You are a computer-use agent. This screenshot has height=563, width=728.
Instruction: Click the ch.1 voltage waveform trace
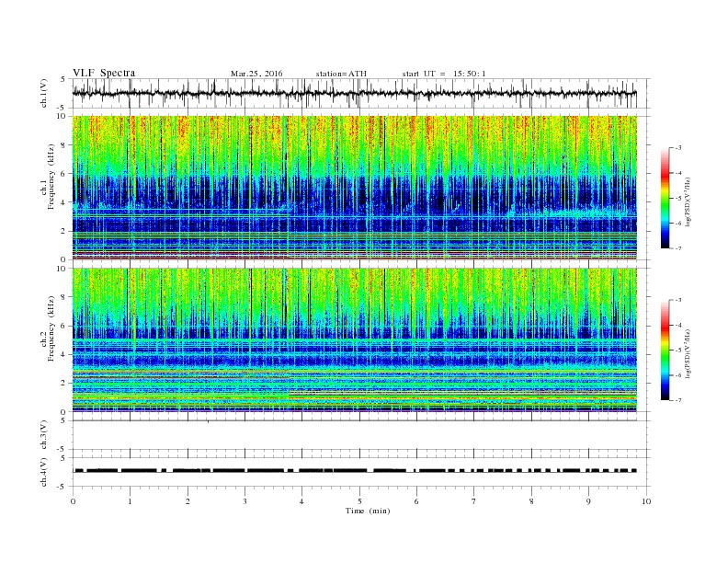pos(354,93)
